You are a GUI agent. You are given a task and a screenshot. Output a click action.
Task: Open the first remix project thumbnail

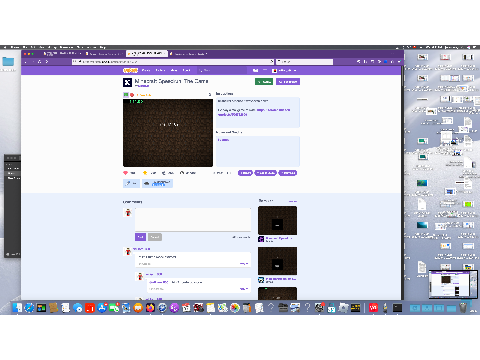(x=277, y=220)
